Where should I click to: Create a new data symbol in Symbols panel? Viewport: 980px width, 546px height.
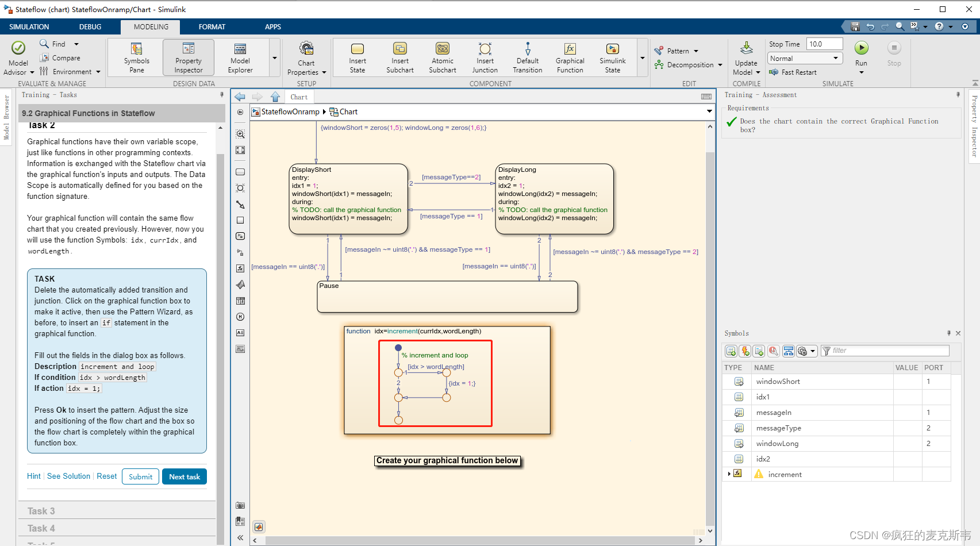(731, 351)
